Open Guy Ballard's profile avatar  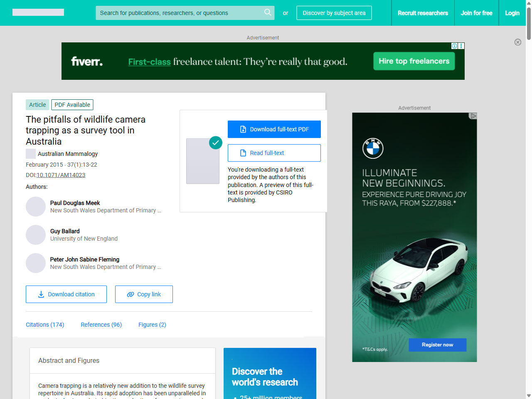36,235
